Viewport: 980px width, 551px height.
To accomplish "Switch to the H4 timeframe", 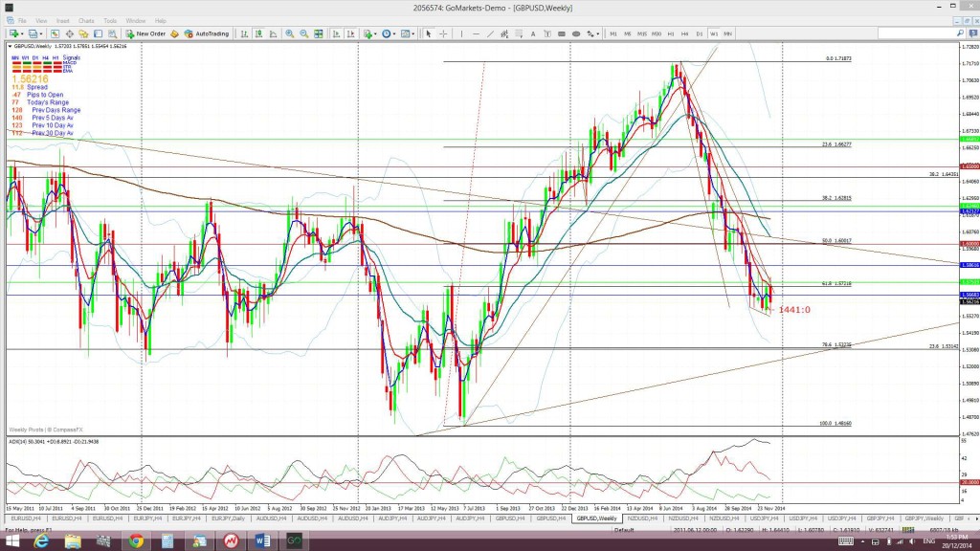I will point(685,33).
